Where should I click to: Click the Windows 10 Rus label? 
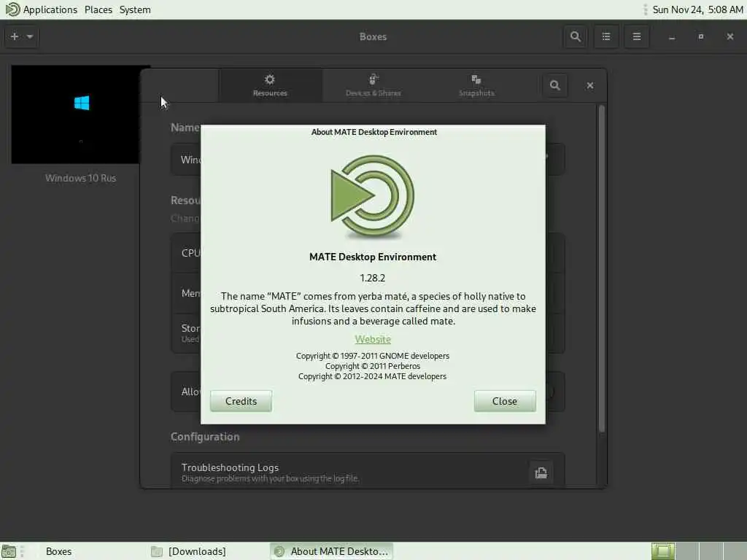tap(80, 178)
